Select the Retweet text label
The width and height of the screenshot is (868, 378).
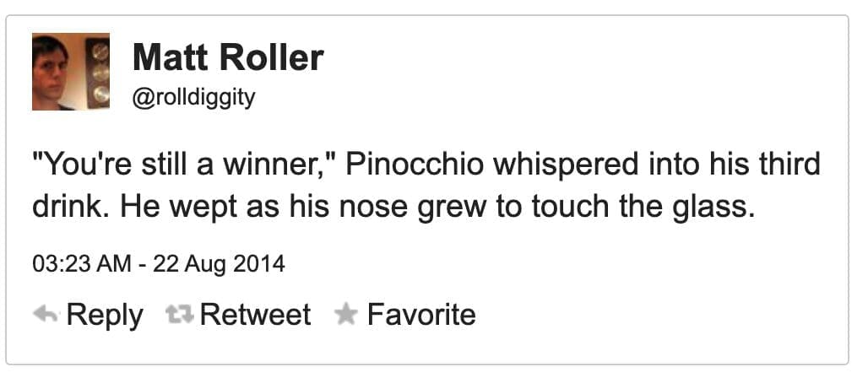(x=255, y=315)
